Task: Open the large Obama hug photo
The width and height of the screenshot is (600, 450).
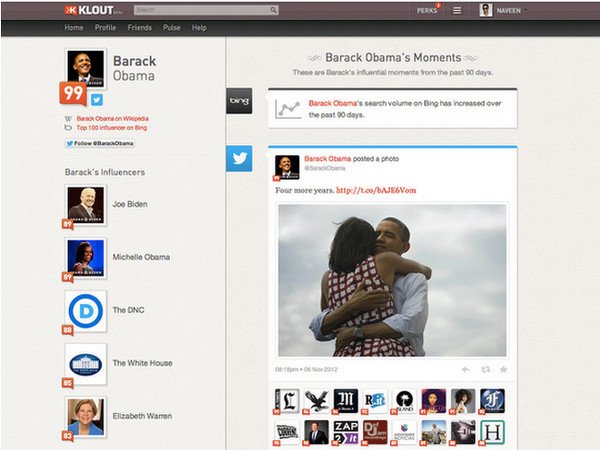Action: 392,279
